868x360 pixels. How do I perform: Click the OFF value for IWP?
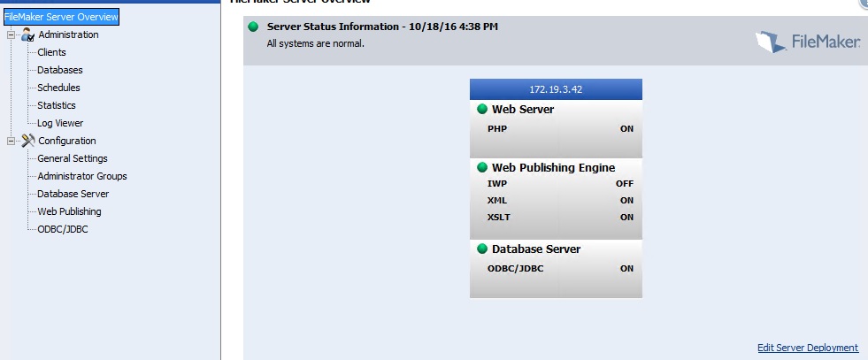point(625,184)
